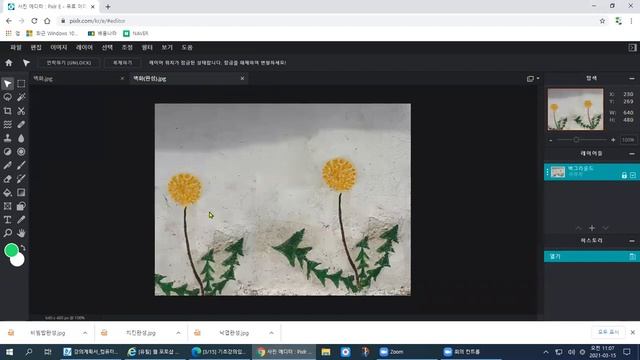The image size is (640, 360).
Task: Select the Crop tool
Action: (x=7, y=111)
